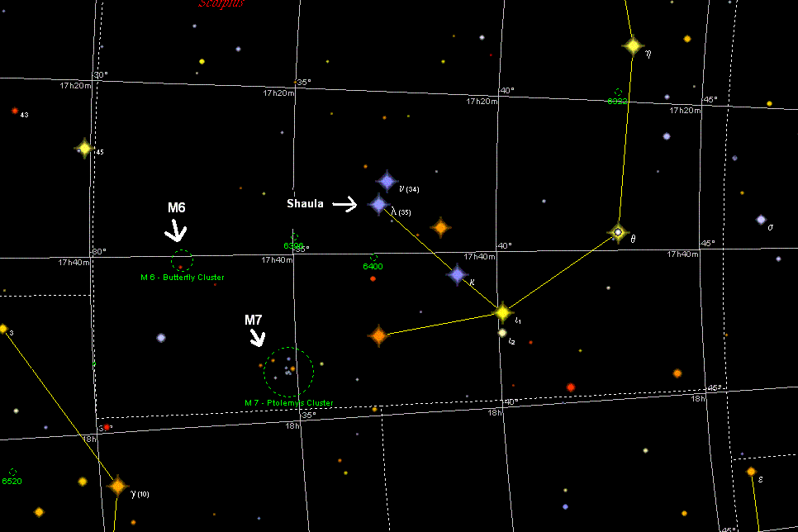Click the blue star kappa
Image resolution: width=798 pixels, height=532 pixels.
point(457,275)
